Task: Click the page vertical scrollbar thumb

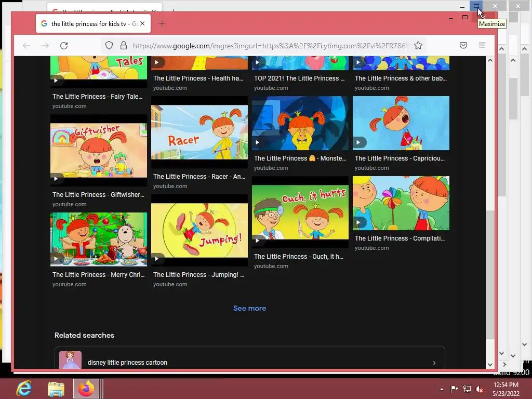Action: 490,274
